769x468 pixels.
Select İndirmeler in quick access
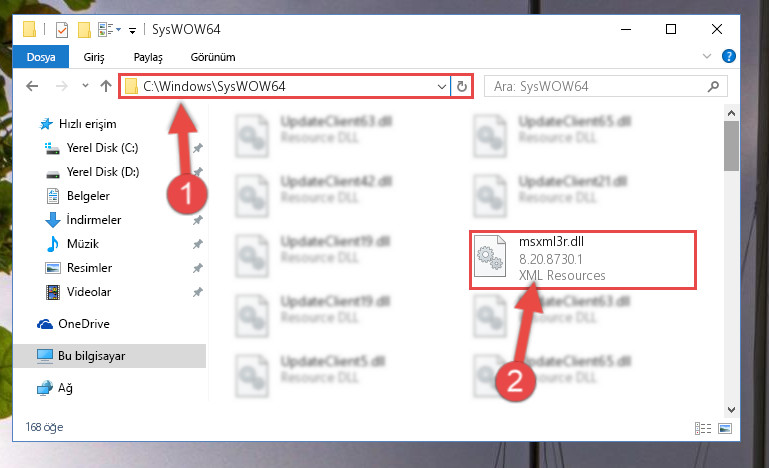pos(94,220)
